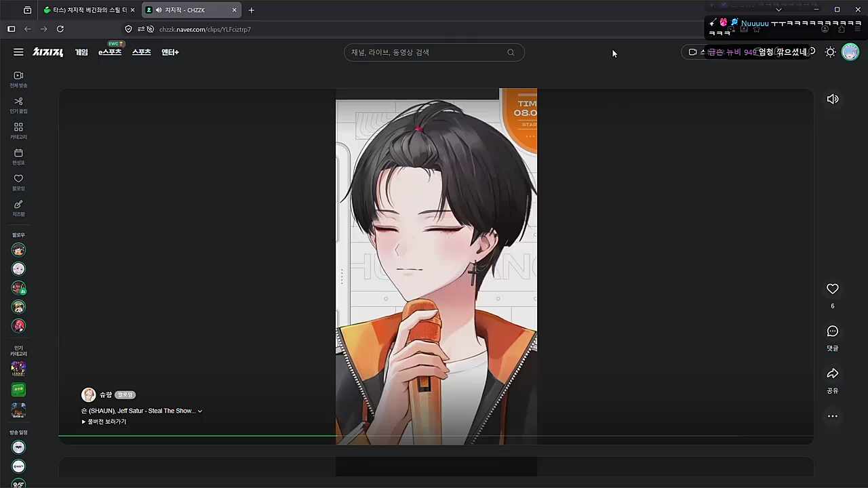
Task: Mute the clip with the speaker icon
Action: click(x=833, y=99)
